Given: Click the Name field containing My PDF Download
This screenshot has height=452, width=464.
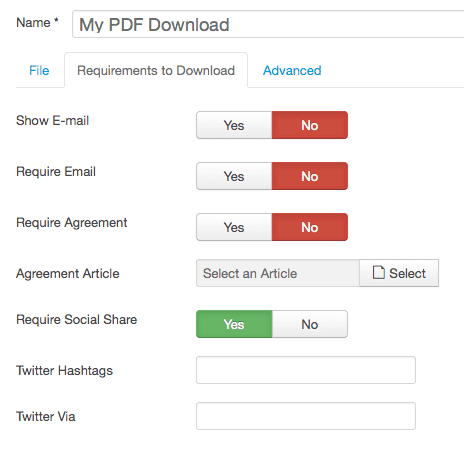Looking at the screenshot, I should tap(268, 24).
